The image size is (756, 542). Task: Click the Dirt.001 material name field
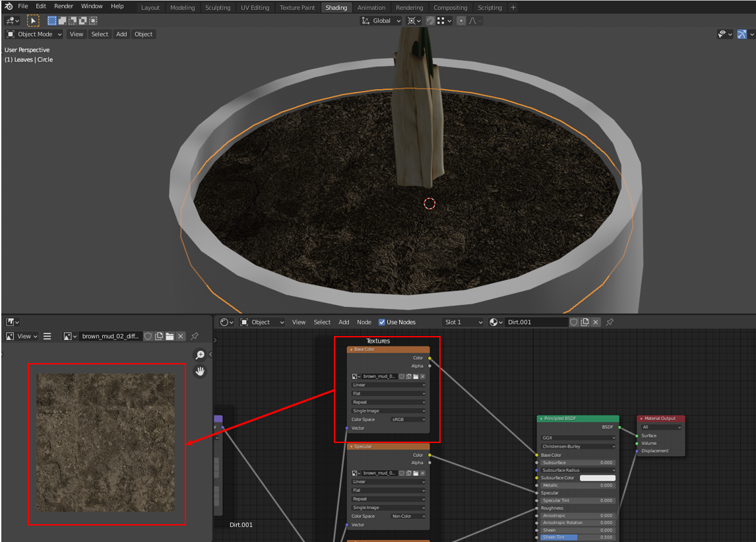pos(536,322)
